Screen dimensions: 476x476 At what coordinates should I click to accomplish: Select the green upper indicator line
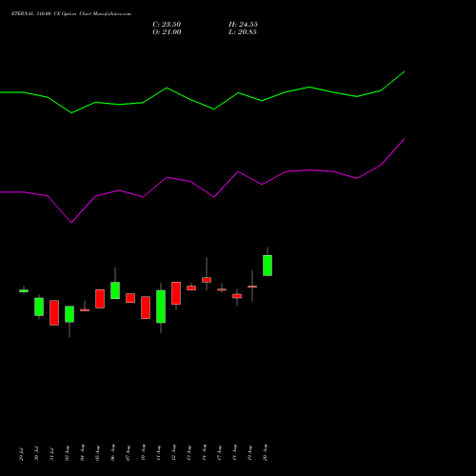pyautogui.click(x=202, y=92)
